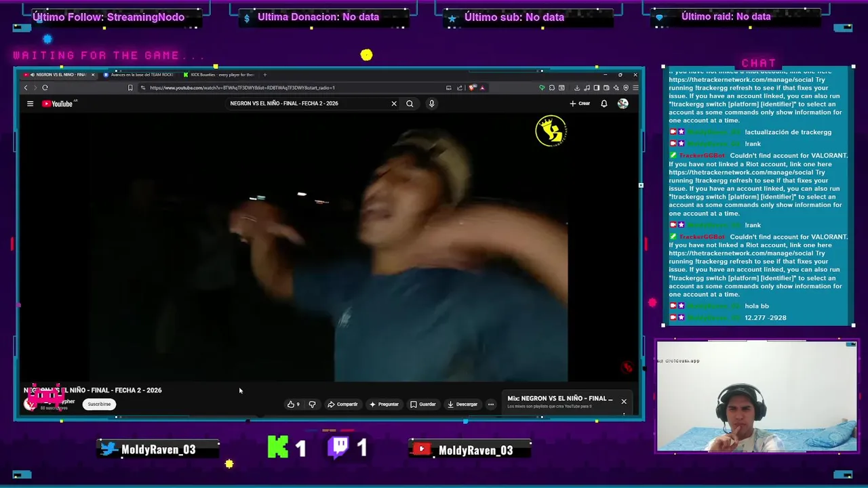Click Último sub: No data label
Screen dimensions: 868x488
pos(514,17)
